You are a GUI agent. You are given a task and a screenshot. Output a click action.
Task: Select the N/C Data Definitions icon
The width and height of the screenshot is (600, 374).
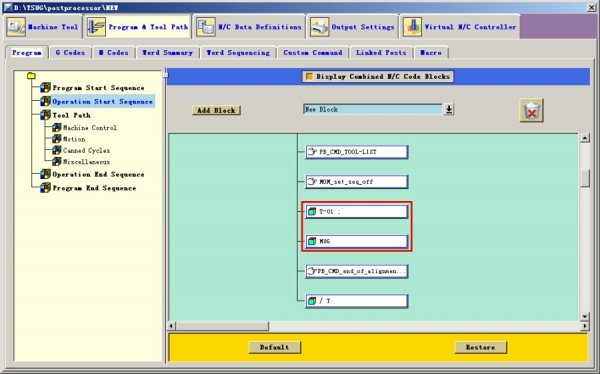(x=206, y=27)
